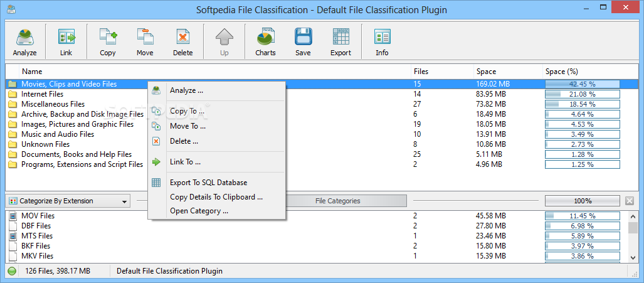Click the 45.58 MB space value
Image resolution: width=644 pixels, height=283 pixels.
(491, 216)
